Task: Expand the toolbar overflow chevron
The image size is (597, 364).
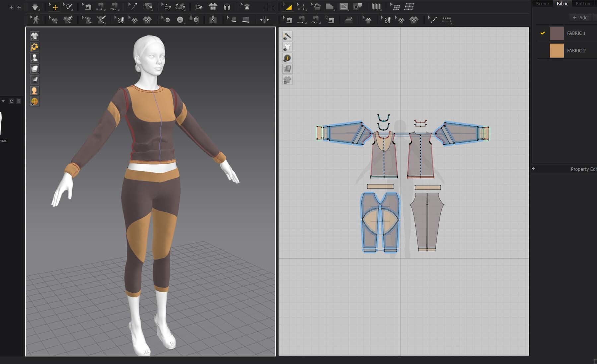Action: (273, 7)
